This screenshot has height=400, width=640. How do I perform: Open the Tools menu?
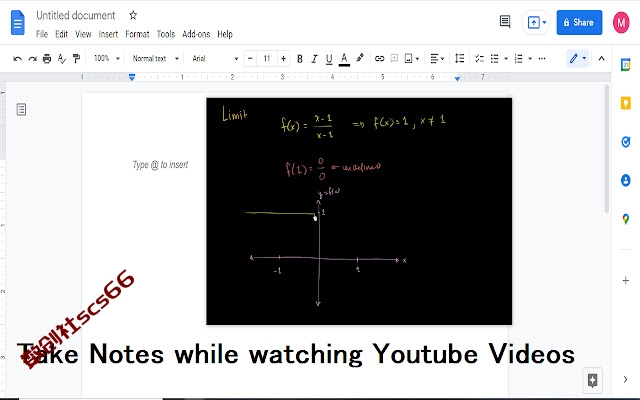click(166, 34)
